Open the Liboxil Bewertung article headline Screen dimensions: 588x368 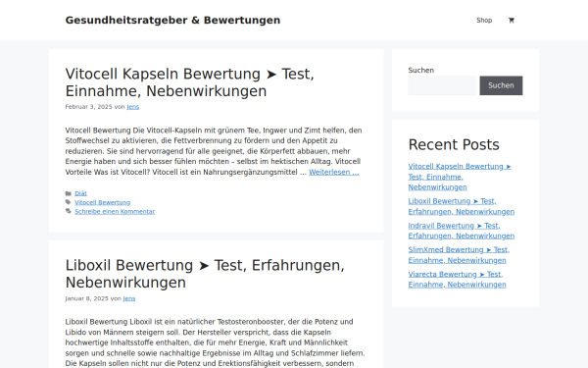(x=205, y=274)
